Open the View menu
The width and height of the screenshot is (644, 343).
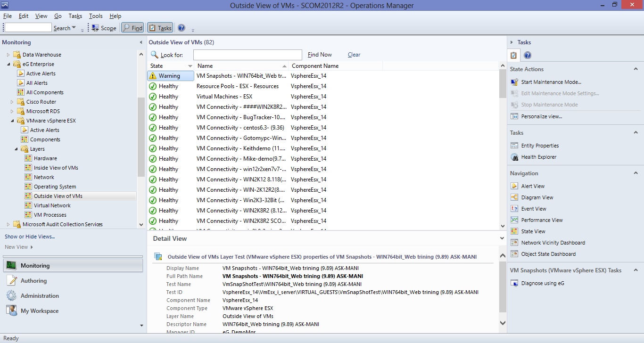coord(41,16)
